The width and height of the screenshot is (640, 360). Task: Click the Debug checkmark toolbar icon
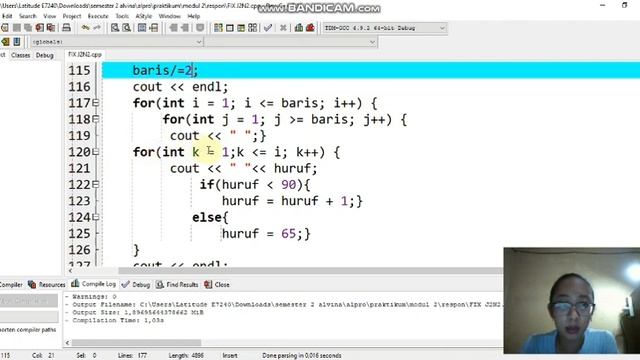[x=268, y=28]
